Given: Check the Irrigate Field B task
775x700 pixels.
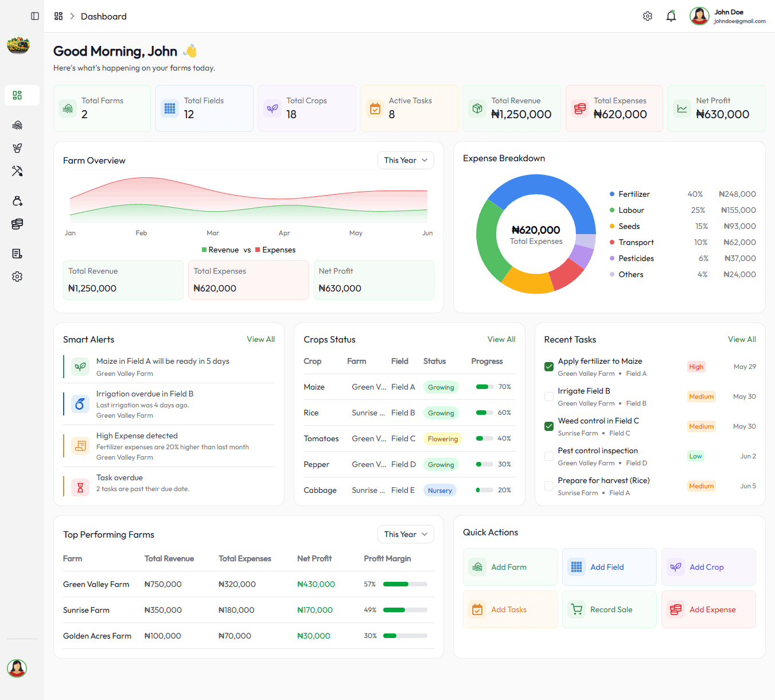Looking at the screenshot, I should point(549,396).
